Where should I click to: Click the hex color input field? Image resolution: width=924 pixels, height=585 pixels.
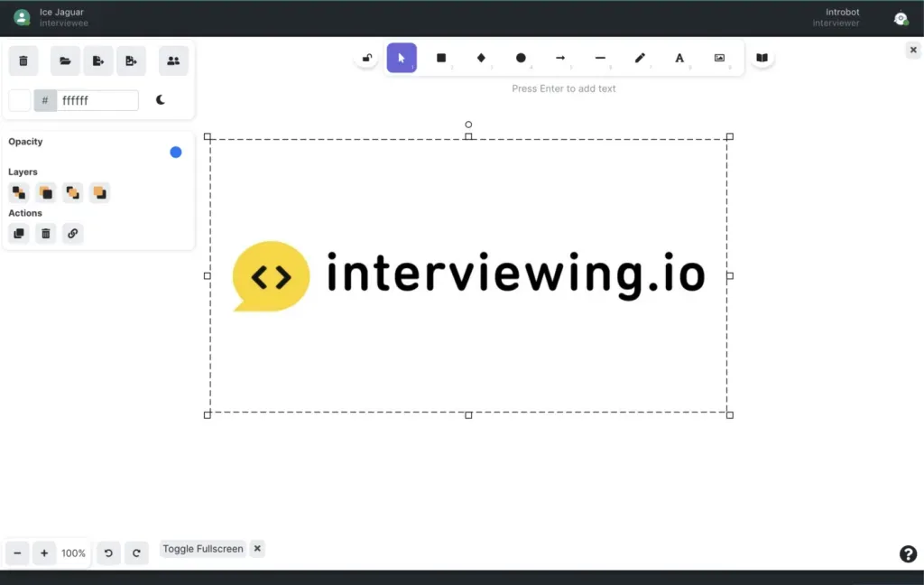97,100
